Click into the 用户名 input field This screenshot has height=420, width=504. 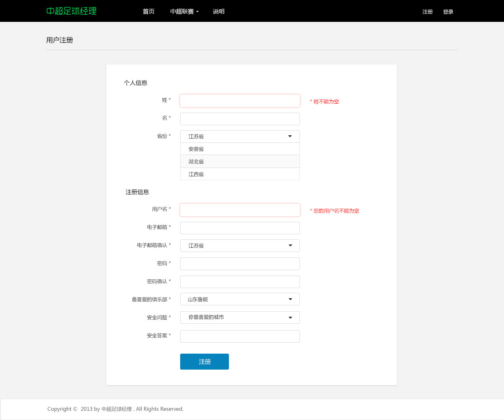pyautogui.click(x=240, y=210)
